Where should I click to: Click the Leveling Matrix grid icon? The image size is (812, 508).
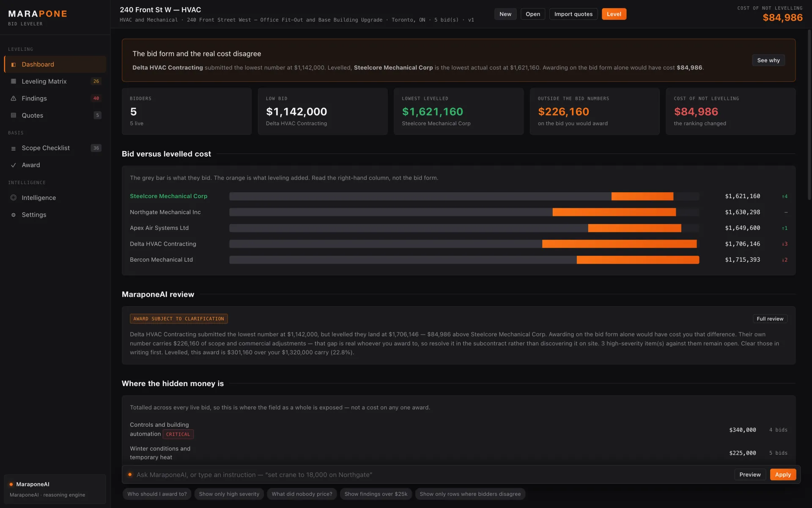14,81
